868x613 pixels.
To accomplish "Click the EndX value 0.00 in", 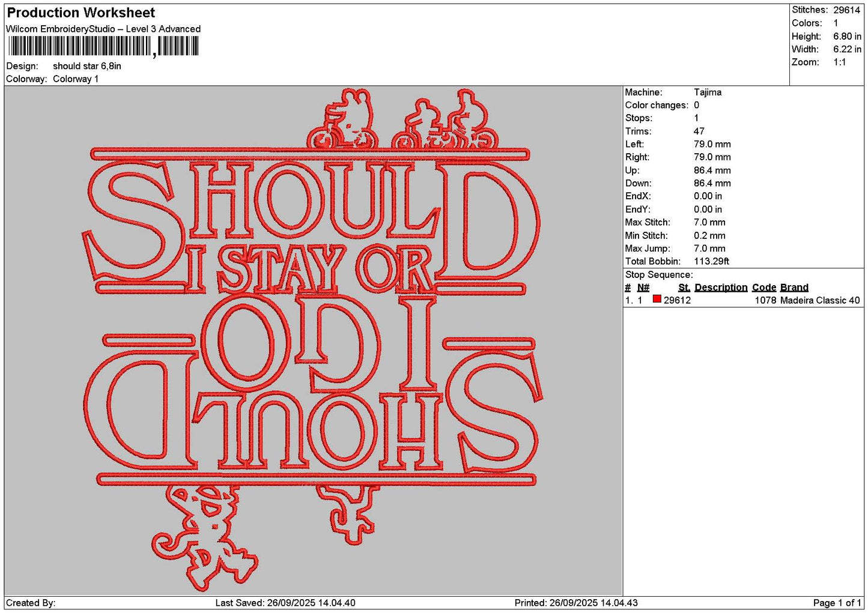I will click(x=708, y=196).
